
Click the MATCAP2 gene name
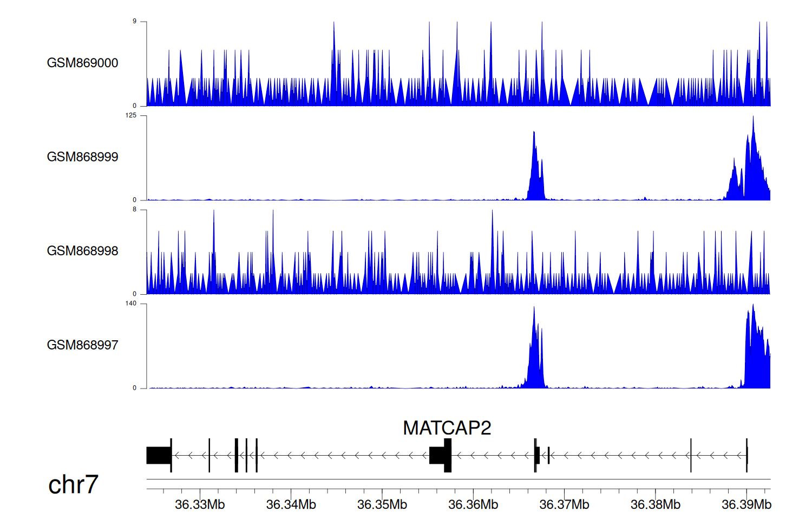pyautogui.click(x=447, y=428)
